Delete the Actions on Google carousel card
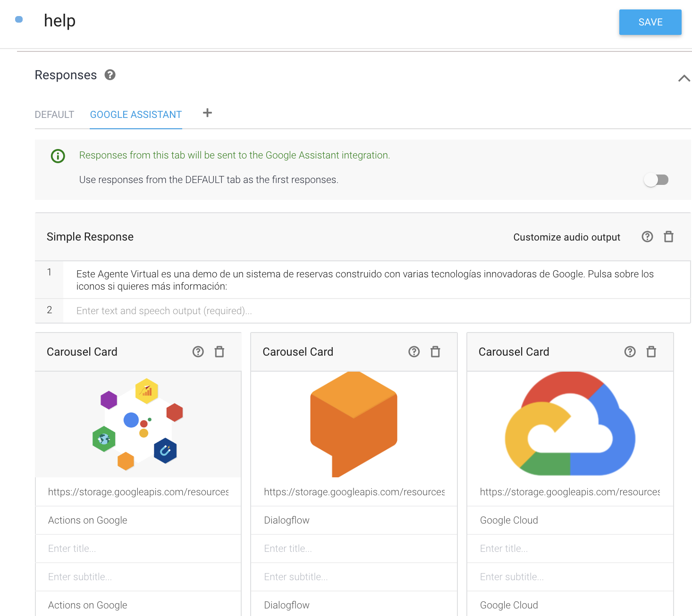Viewport: 692px width, 616px height. pyautogui.click(x=219, y=352)
